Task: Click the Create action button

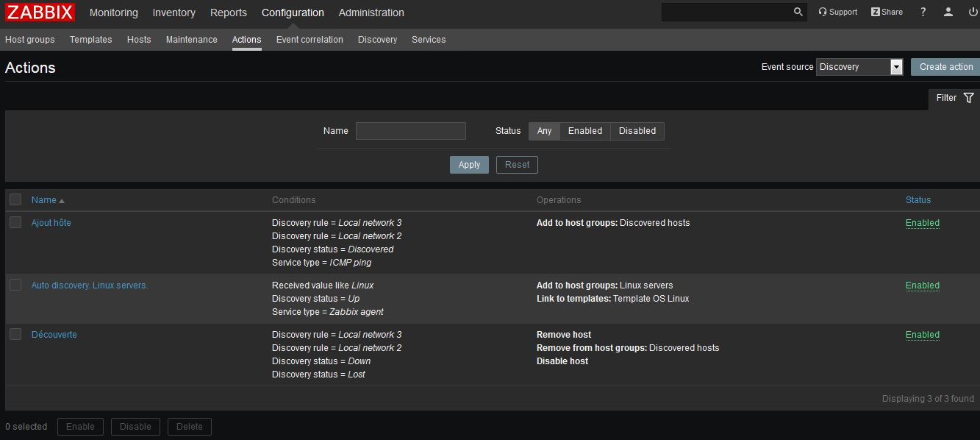Action: click(948, 66)
